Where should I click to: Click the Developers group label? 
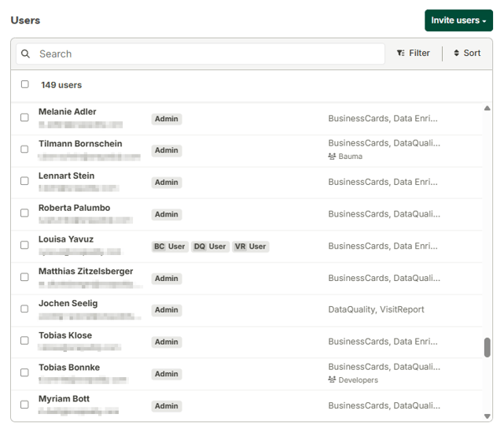pos(358,380)
